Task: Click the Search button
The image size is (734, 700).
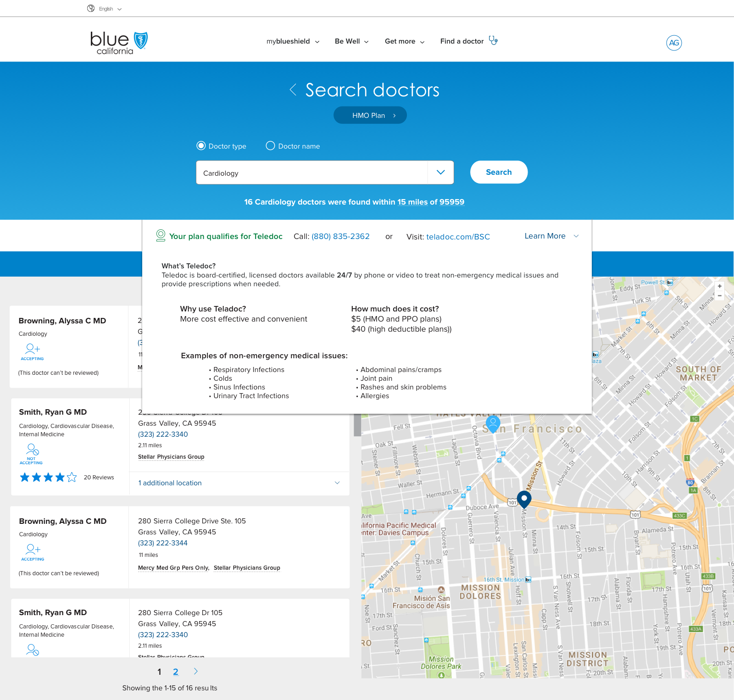Action: 499,172
